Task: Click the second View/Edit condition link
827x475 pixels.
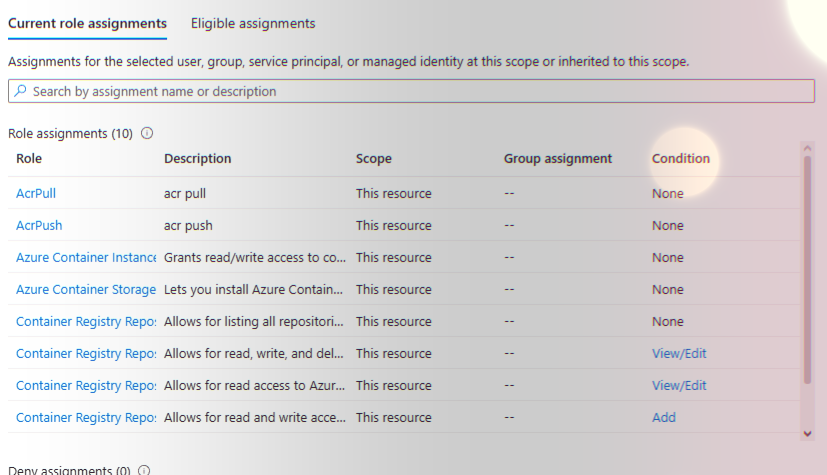Action: click(x=679, y=385)
